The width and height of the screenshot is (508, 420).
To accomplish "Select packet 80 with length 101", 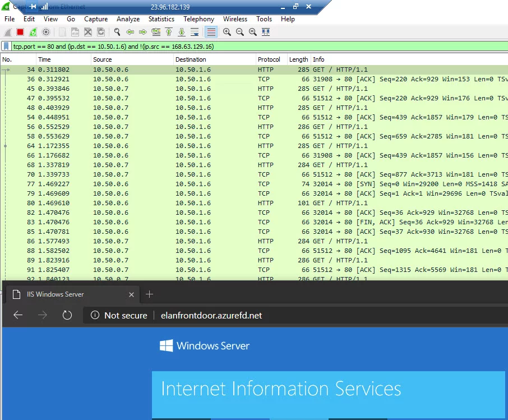I will tap(254, 203).
